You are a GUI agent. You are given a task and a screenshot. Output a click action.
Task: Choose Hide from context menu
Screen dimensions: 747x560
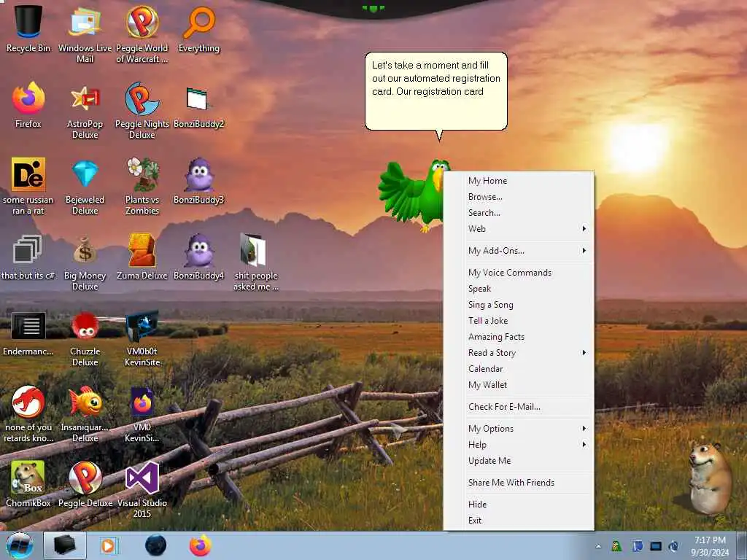pyautogui.click(x=519, y=505)
